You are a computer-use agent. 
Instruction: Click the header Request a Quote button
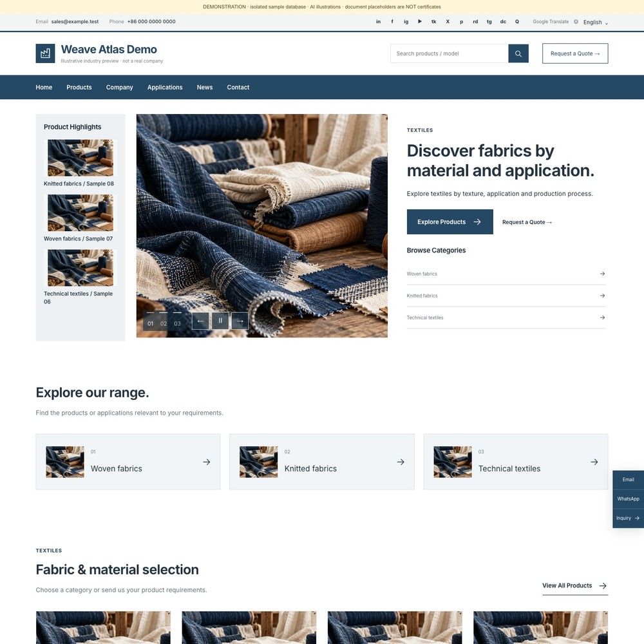point(575,53)
